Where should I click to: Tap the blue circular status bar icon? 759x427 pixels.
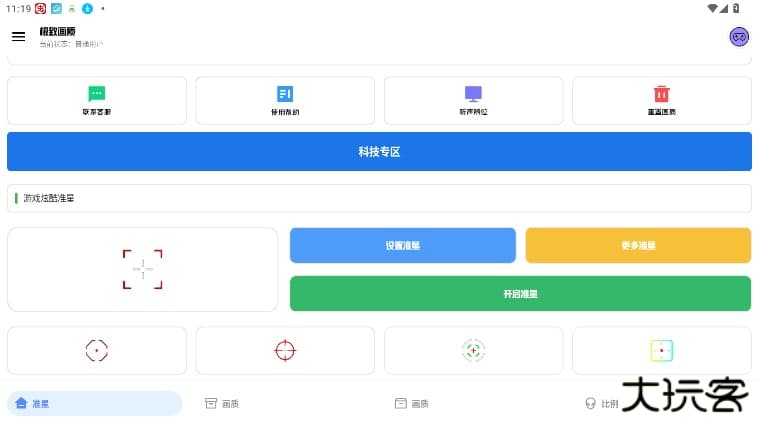(87, 8)
